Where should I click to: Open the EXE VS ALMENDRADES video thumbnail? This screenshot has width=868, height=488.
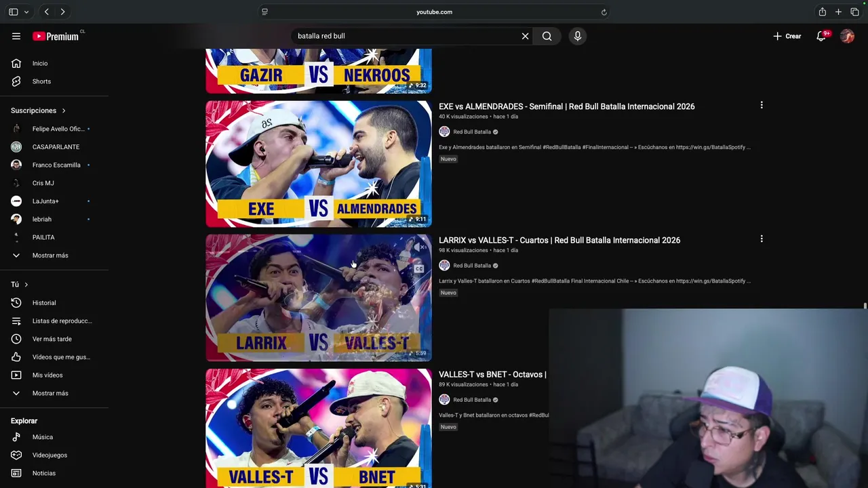pos(319,164)
